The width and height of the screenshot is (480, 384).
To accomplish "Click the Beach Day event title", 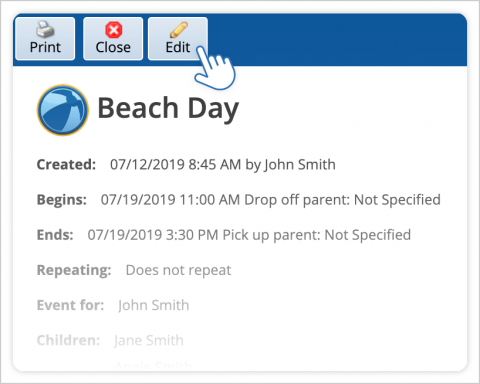I will pos(168,108).
